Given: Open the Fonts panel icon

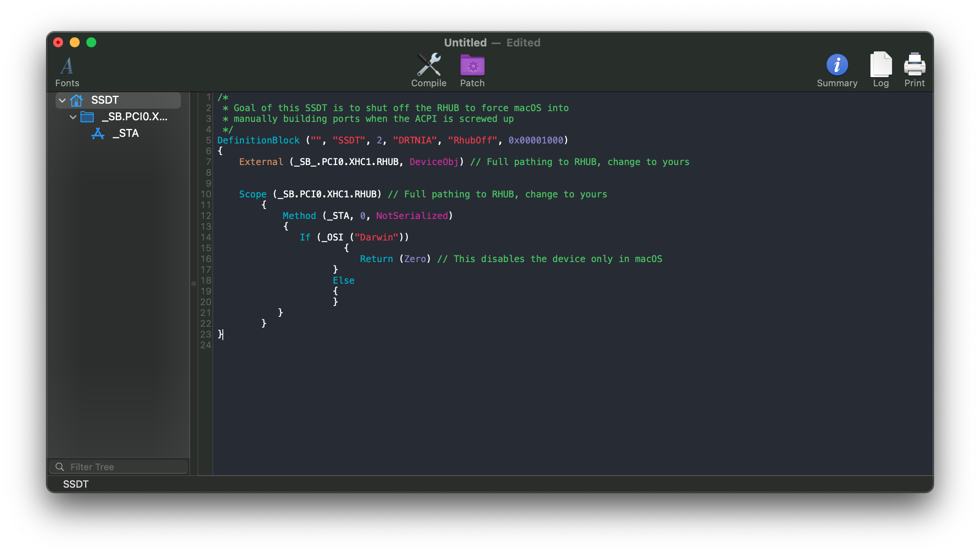Looking at the screenshot, I should (x=67, y=66).
